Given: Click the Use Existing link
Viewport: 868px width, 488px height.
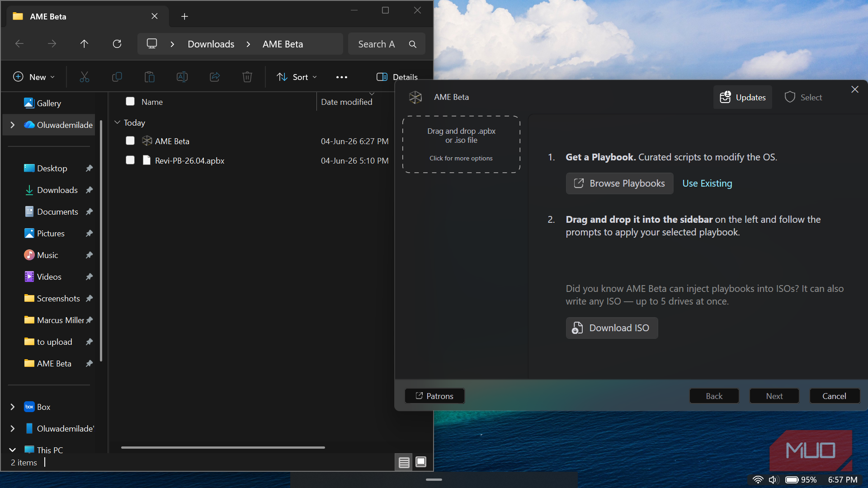Looking at the screenshot, I should click(707, 183).
